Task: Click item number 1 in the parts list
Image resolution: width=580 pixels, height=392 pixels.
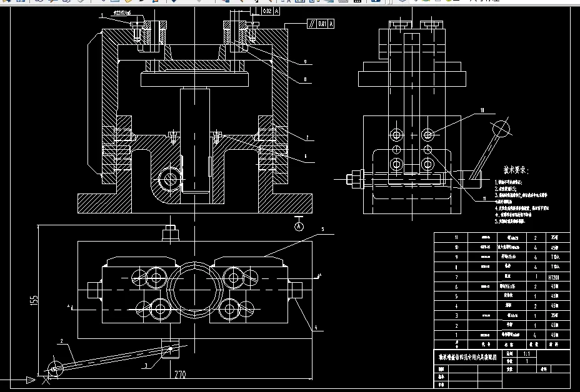Action: coord(456,335)
